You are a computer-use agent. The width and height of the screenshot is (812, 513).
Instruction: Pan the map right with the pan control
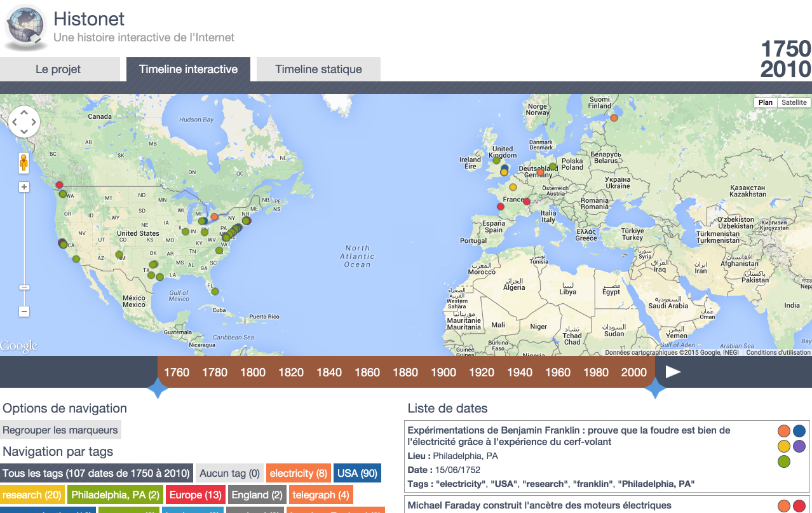point(34,122)
